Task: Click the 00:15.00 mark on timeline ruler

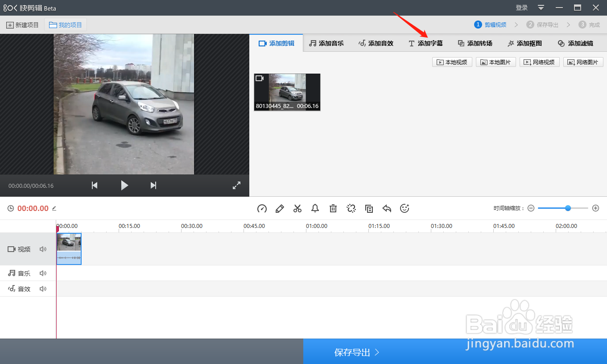Action: coord(129,226)
